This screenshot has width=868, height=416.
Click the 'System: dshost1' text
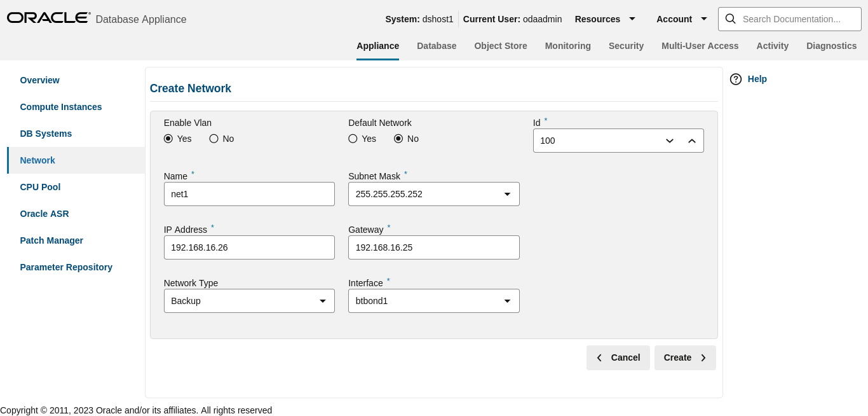coord(419,19)
